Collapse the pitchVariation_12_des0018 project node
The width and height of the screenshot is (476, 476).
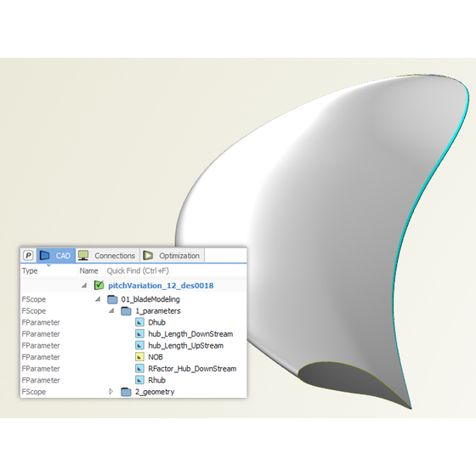(x=84, y=286)
